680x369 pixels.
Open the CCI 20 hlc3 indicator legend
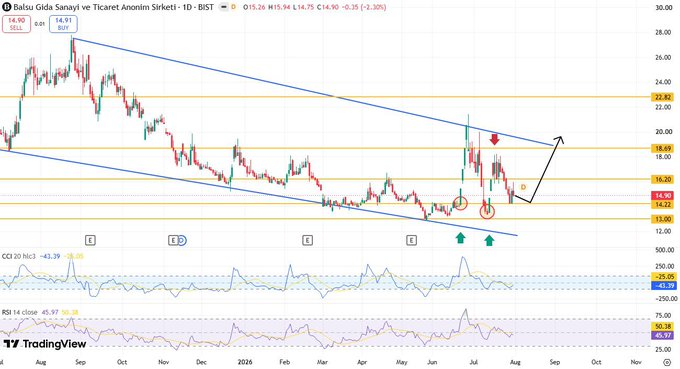tap(19, 256)
